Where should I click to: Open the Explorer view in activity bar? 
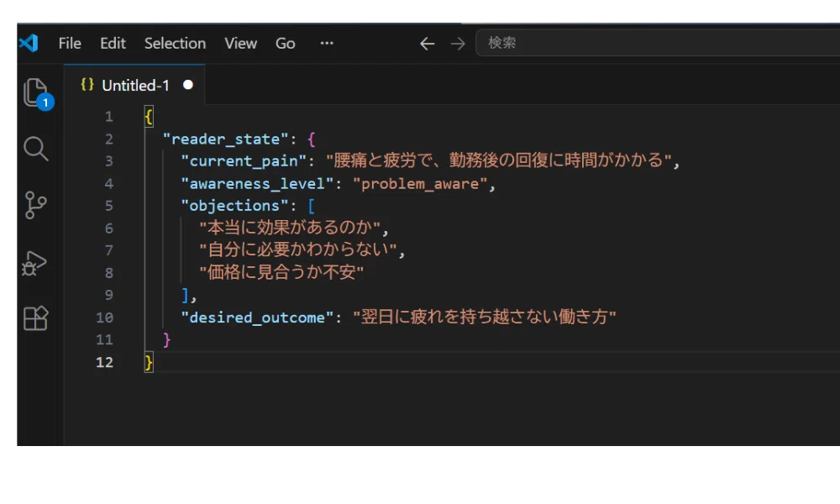36,92
